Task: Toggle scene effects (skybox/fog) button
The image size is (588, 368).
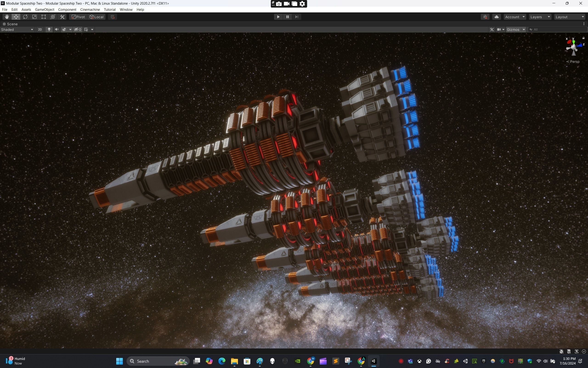Action: click(x=64, y=29)
